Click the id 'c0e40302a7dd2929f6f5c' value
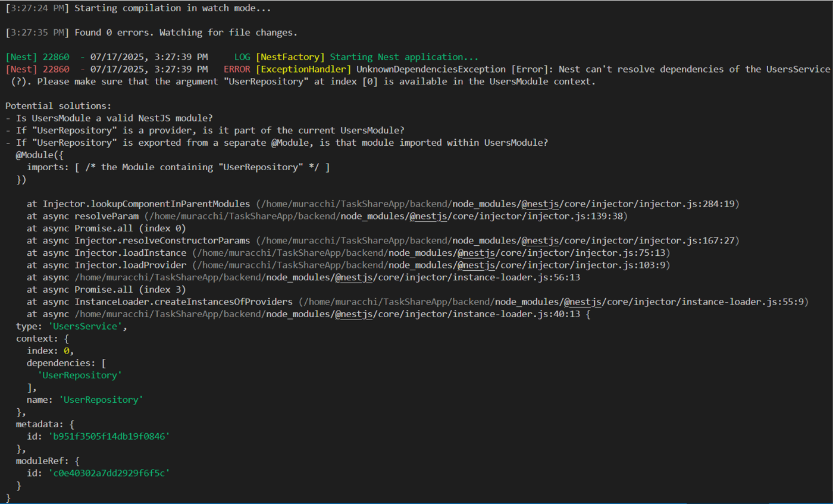Viewport: 833px width, 504px height. (x=109, y=472)
